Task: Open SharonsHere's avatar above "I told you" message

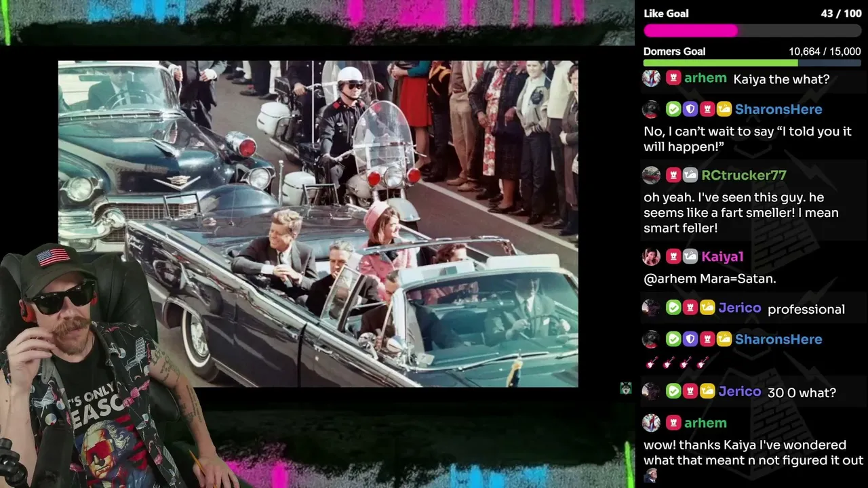Action: 651,109
